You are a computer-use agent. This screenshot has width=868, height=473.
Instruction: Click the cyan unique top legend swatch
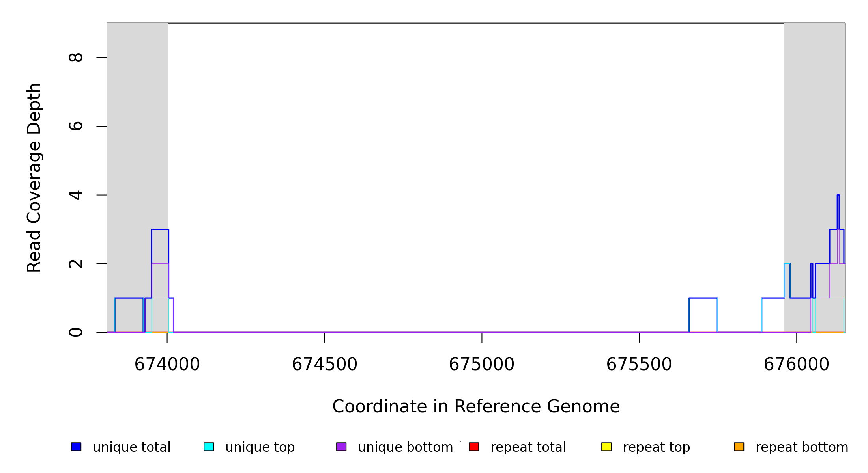coord(209,447)
